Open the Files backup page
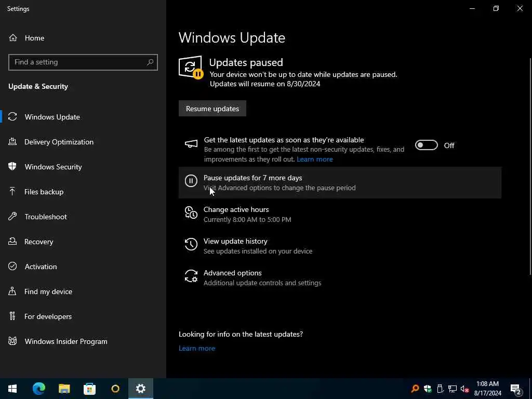This screenshot has height=399, width=532. click(83, 192)
